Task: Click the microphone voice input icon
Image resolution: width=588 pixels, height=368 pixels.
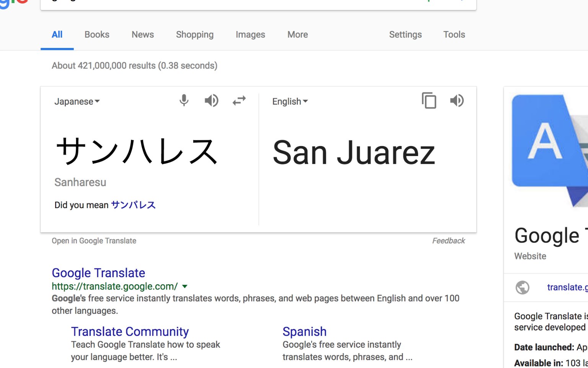Action: coord(184,100)
